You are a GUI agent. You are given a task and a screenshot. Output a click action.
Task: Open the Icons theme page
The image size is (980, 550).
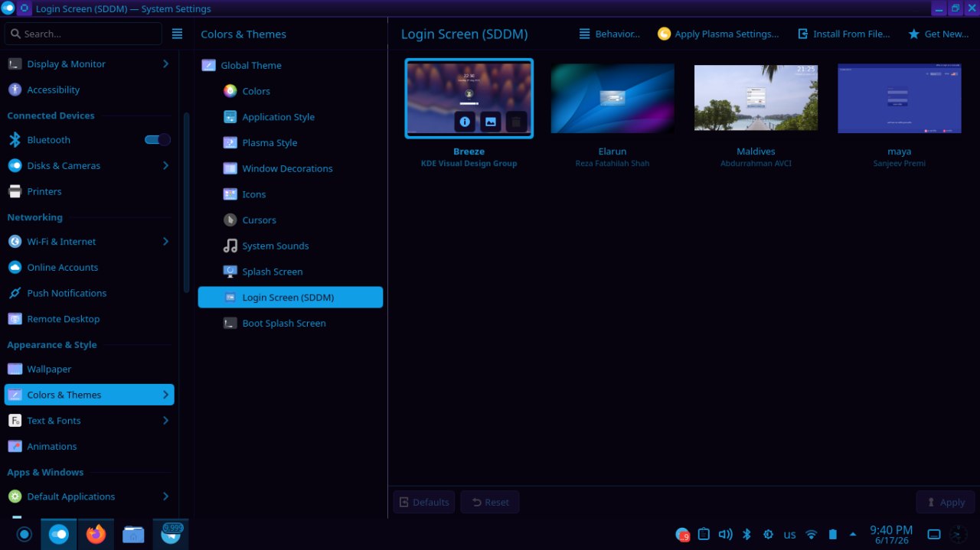[x=290, y=194]
